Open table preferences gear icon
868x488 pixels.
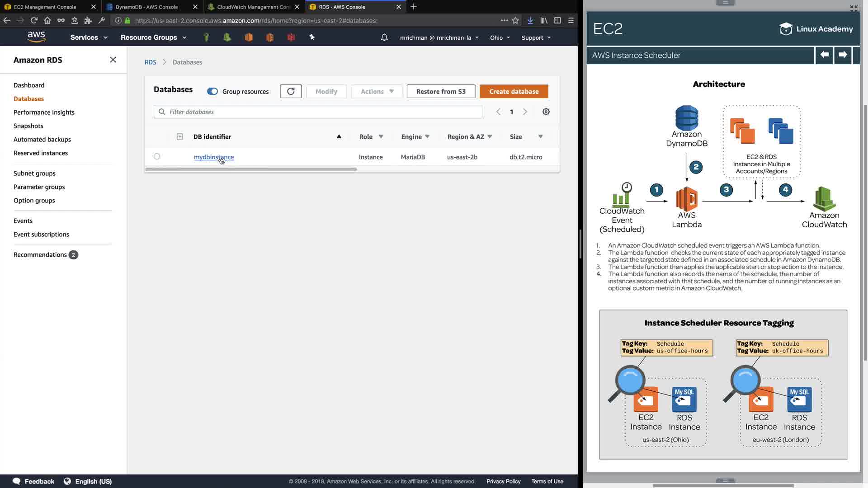pos(546,112)
